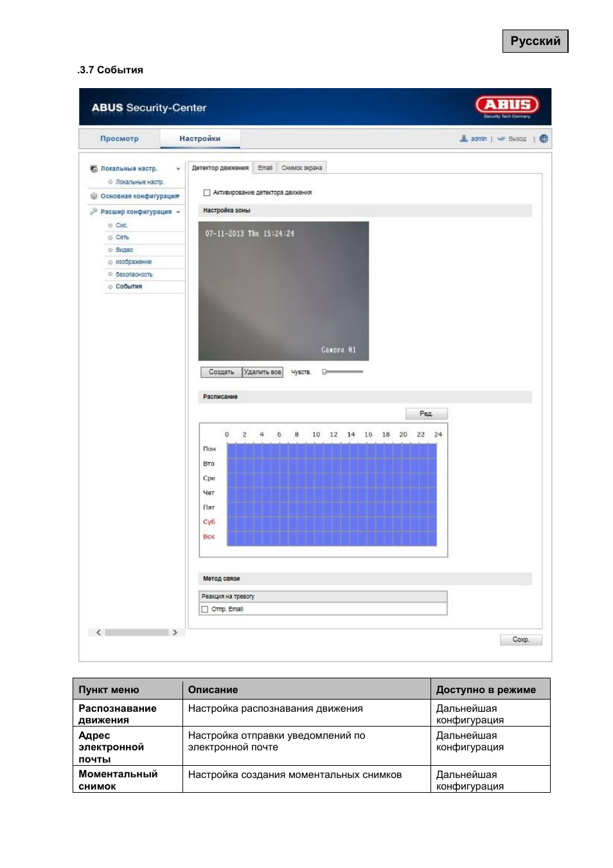This screenshot has height=868, width=613.
Task: Open the Email tab
Action: pos(265,168)
